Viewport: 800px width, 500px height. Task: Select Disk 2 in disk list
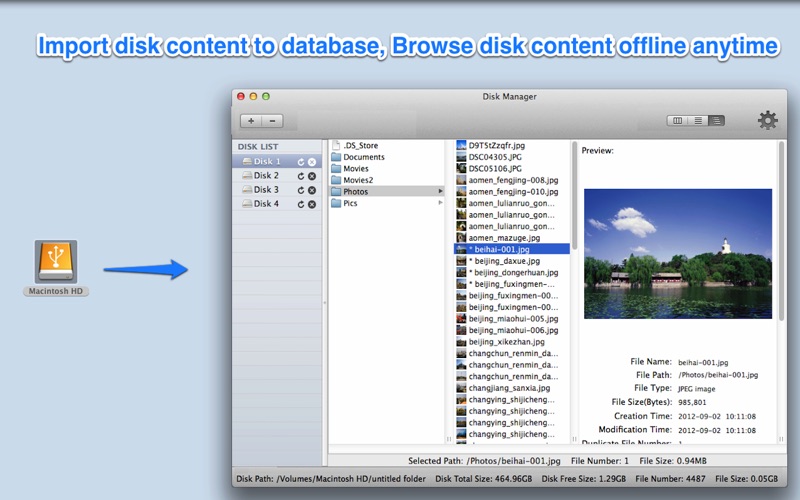pos(277,176)
